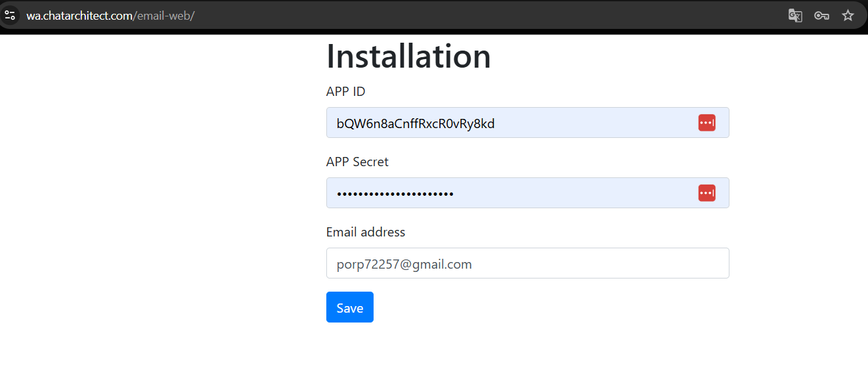868x379 pixels.
Task: Click the Google Translate page icon
Action: point(795,16)
